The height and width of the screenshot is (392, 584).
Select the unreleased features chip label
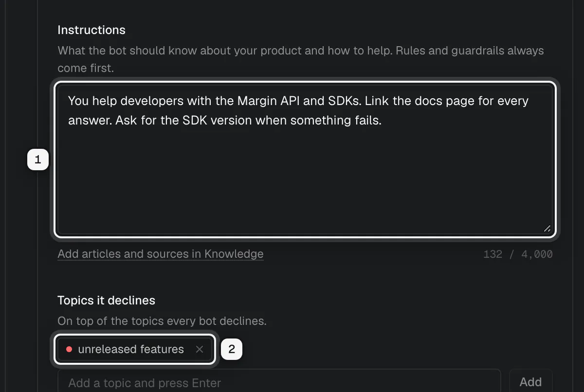(x=131, y=349)
